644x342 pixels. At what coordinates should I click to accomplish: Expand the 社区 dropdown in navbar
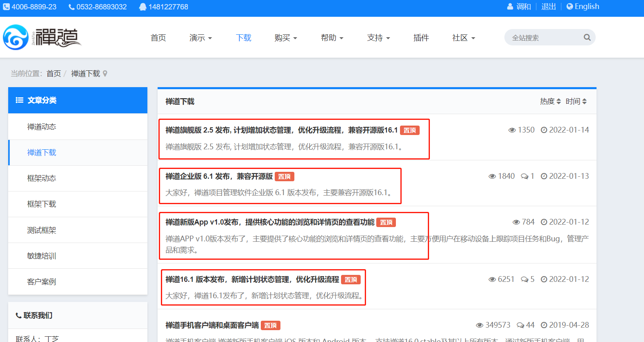click(463, 38)
